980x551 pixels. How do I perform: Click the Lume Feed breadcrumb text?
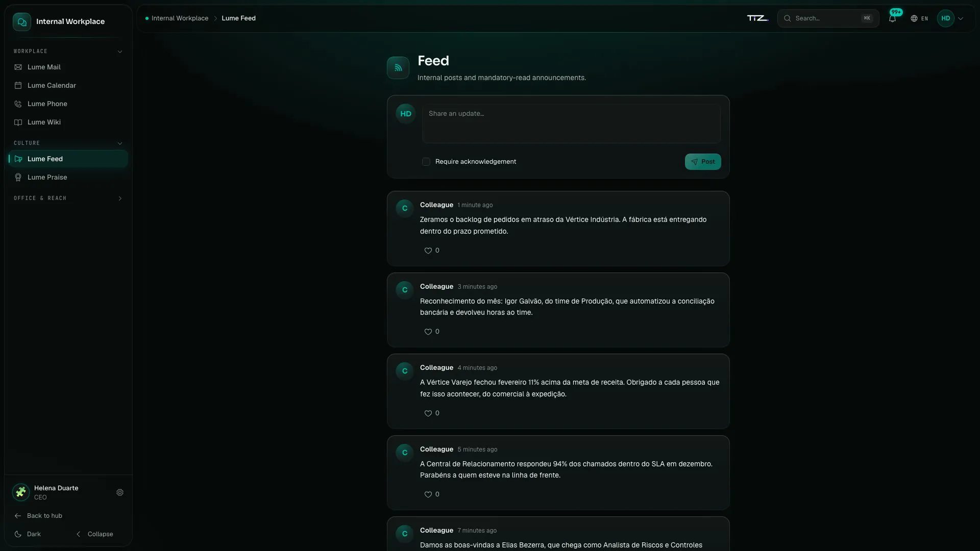tap(238, 18)
